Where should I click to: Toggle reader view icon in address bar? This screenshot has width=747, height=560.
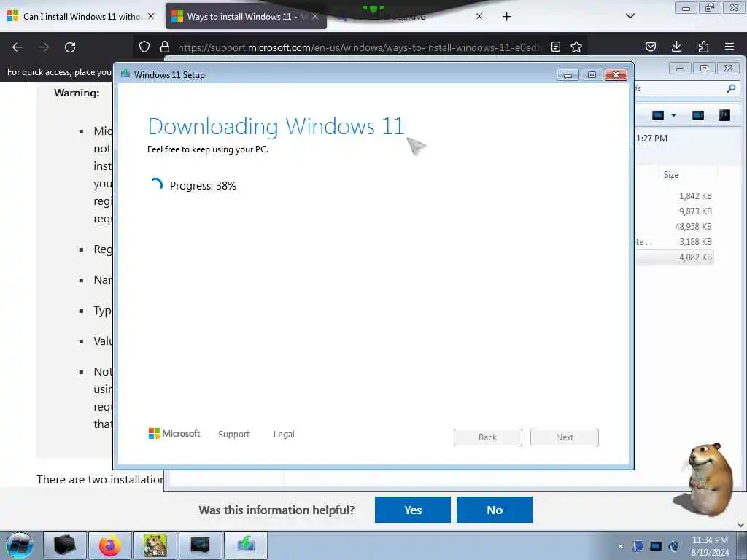click(x=555, y=47)
